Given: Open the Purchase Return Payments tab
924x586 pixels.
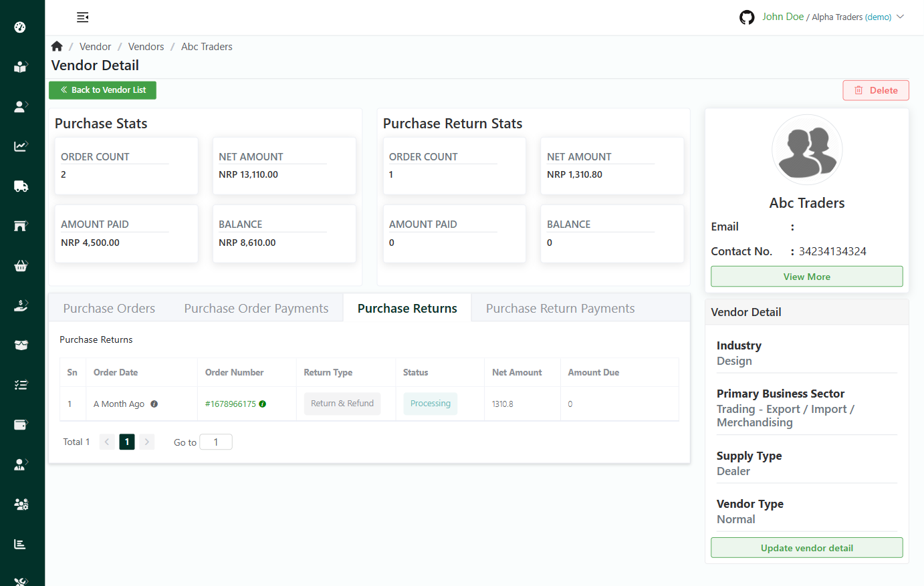Looking at the screenshot, I should point(560,308).
